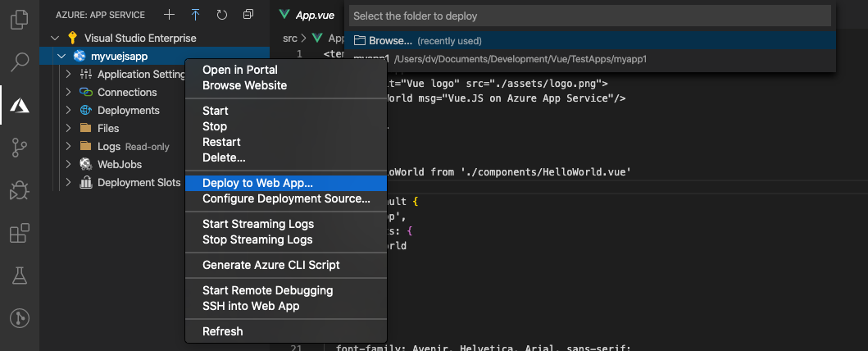
Task: Choose Open in Portal from the context menu
Action: (x=285, y=70)
